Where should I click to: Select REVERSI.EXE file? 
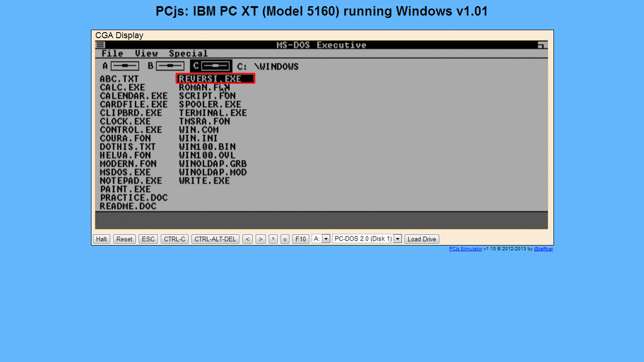point(215,79)
